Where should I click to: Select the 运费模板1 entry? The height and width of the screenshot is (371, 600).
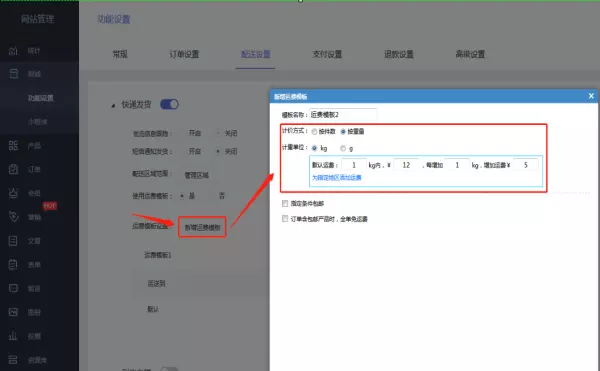pyautogui.click(x=158, y=255)
